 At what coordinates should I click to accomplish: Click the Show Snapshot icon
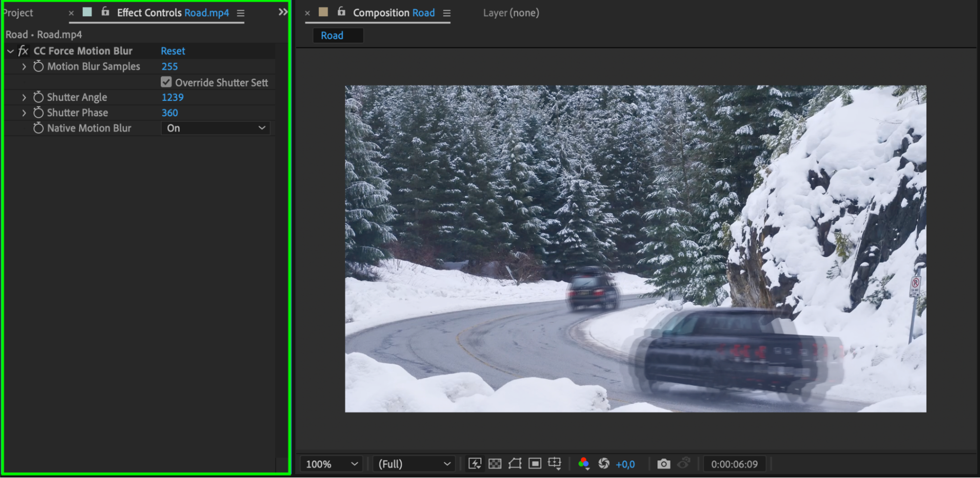(684, 463)
